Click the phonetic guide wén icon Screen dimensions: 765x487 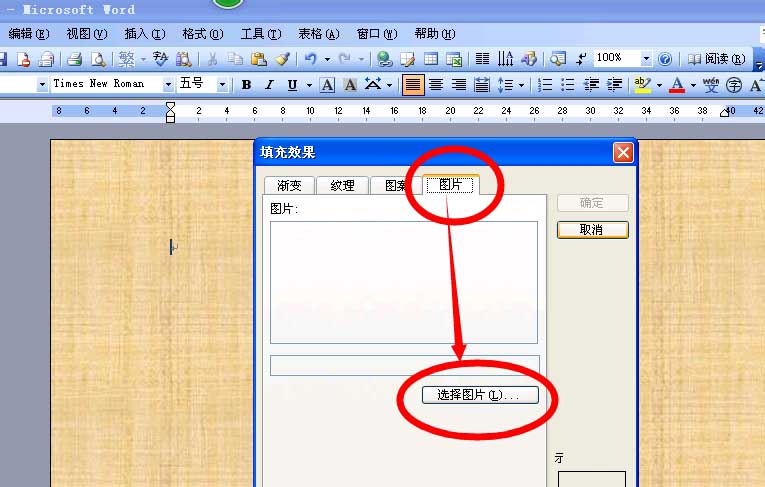coord(711,85)
